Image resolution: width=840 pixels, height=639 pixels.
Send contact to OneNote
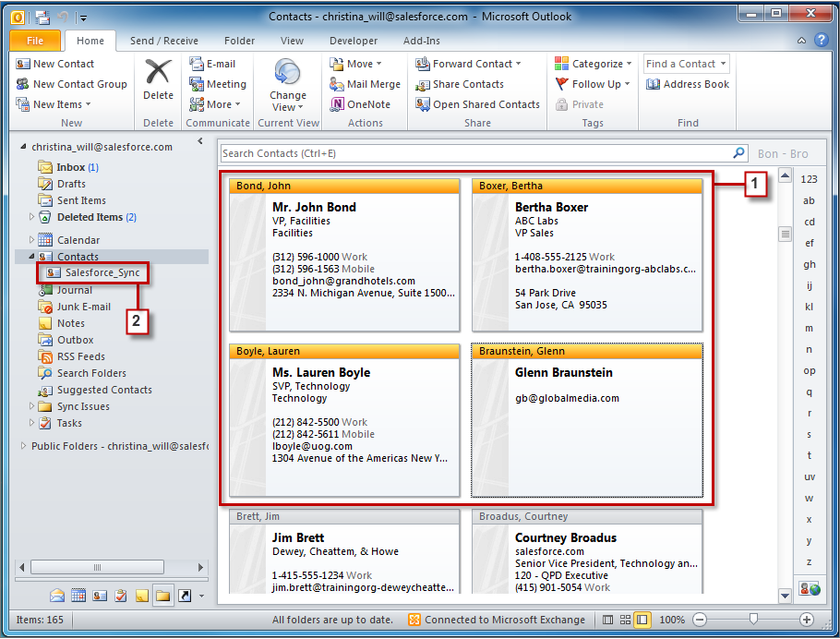[x=360, y=104]
